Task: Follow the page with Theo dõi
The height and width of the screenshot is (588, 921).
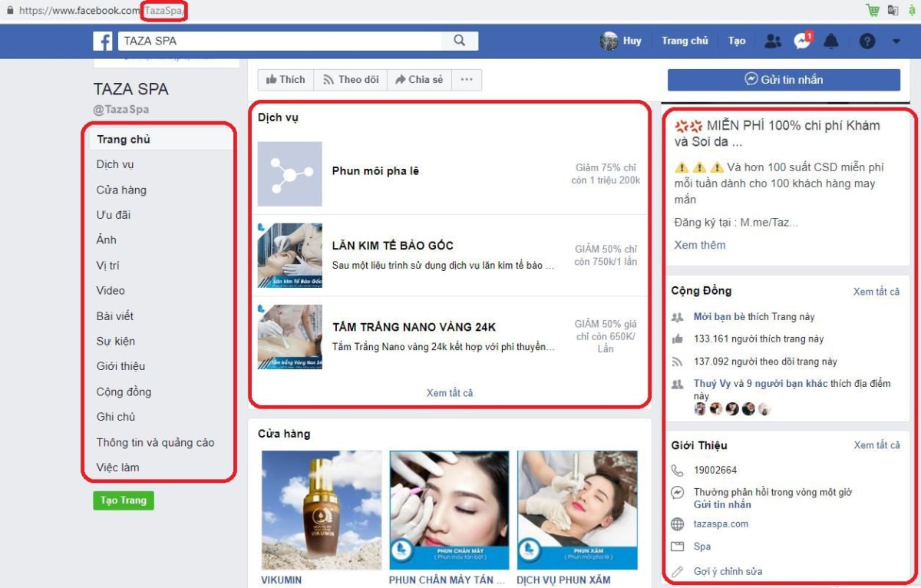Action: [x=351, y=79]
